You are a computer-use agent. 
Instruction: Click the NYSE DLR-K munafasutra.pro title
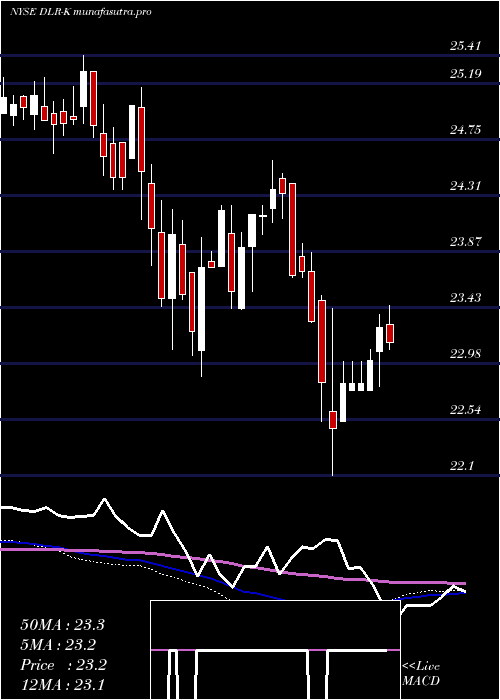80,12
